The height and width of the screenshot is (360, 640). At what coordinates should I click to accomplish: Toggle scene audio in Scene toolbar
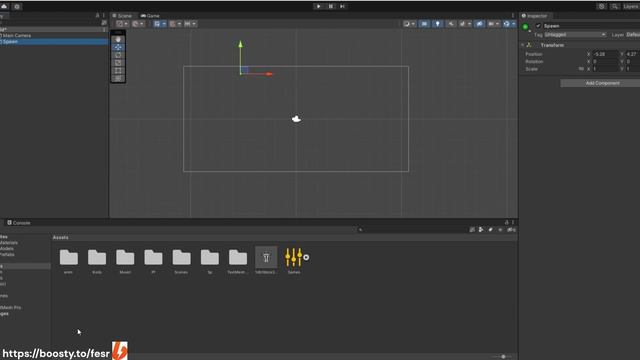coord(451,24)
